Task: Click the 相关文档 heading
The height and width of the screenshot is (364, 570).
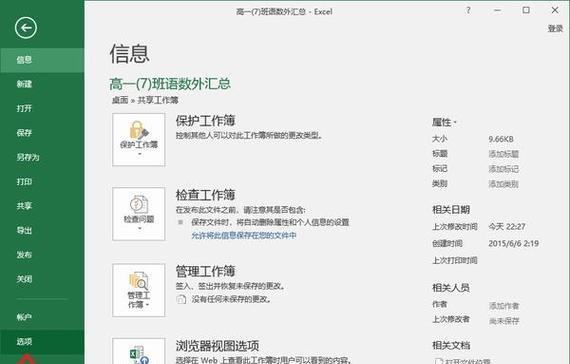Action: point(451,345)
